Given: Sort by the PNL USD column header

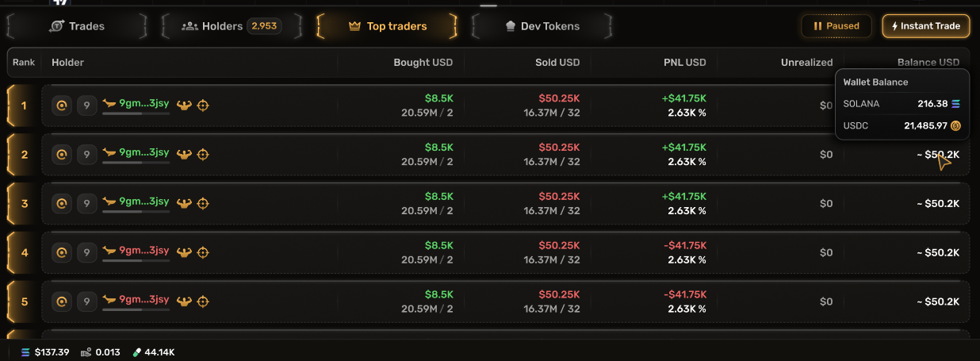Looking at the screenshot, I should [684, 62].
